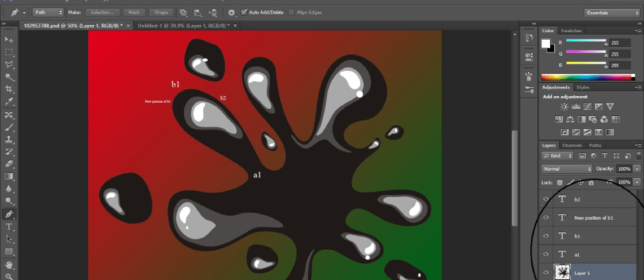Open the Brush panel icon
This screenshot has height=280, width=644.
(529, 76)
